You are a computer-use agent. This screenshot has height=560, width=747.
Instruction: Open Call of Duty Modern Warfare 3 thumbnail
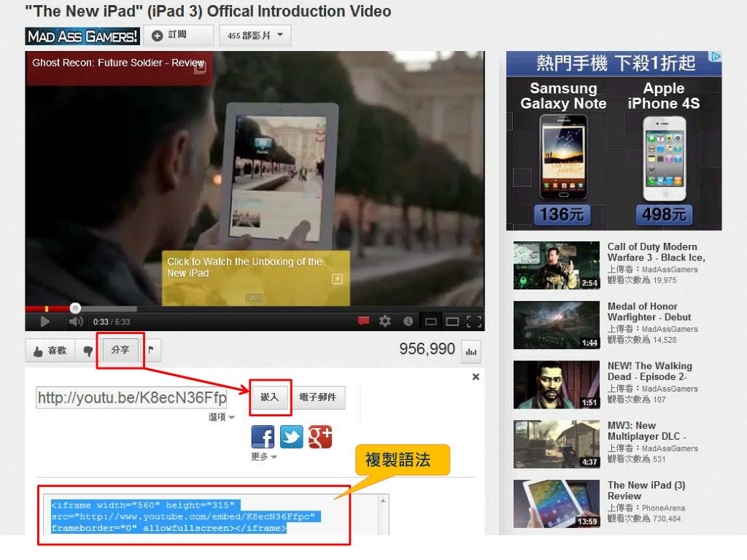[557, 265]
